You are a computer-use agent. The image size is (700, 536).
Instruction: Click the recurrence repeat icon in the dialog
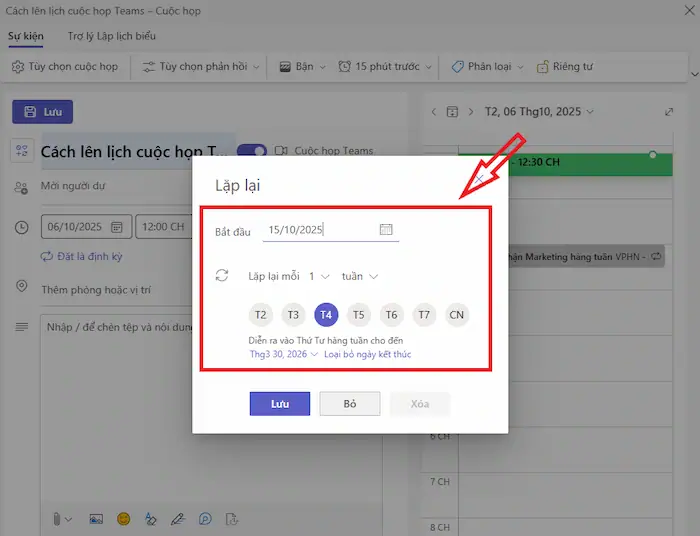(222, 276)
